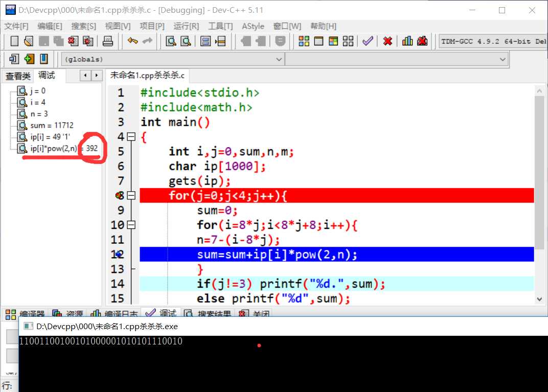The width and height of the screenshot is (548, 392).
Task: Click the Replace magnifier icon
Action: coord(186,41)
